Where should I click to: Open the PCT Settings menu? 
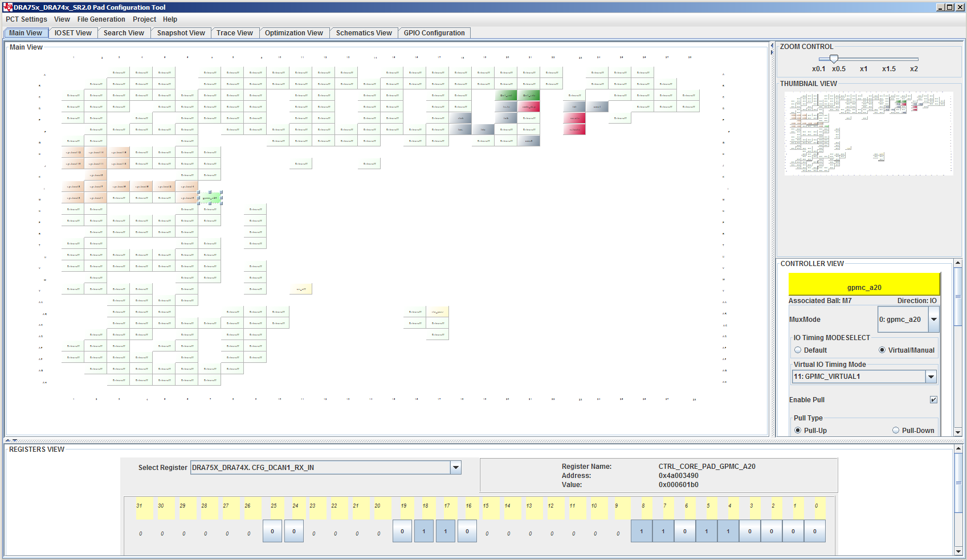(26, 19)
